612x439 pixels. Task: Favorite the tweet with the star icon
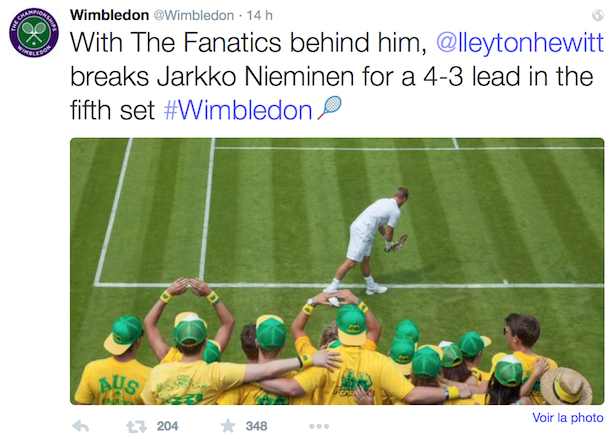(x=227, y=426)
